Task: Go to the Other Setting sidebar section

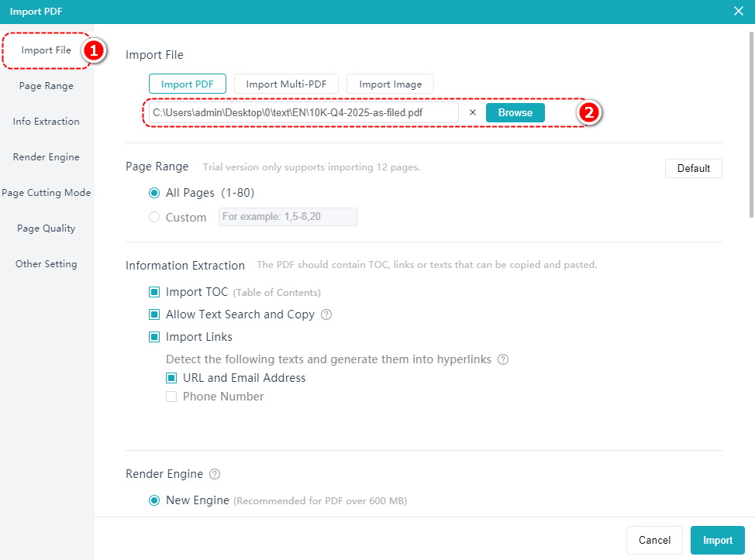Action: (x=47, y=264)
